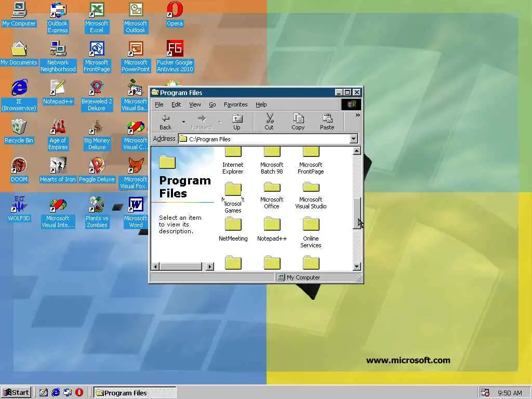Click vertical scrollbar up arrow
The image size is (532, 399).
click(x=356, y=151)
